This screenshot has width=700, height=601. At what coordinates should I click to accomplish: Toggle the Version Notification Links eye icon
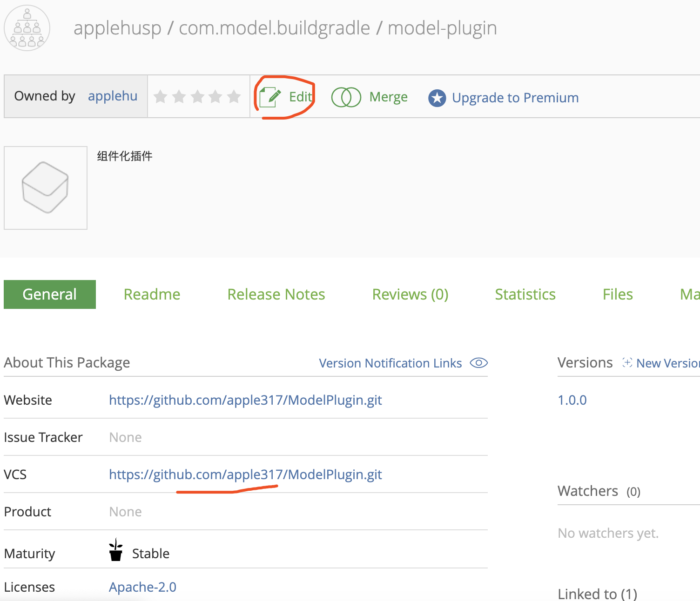478,363
